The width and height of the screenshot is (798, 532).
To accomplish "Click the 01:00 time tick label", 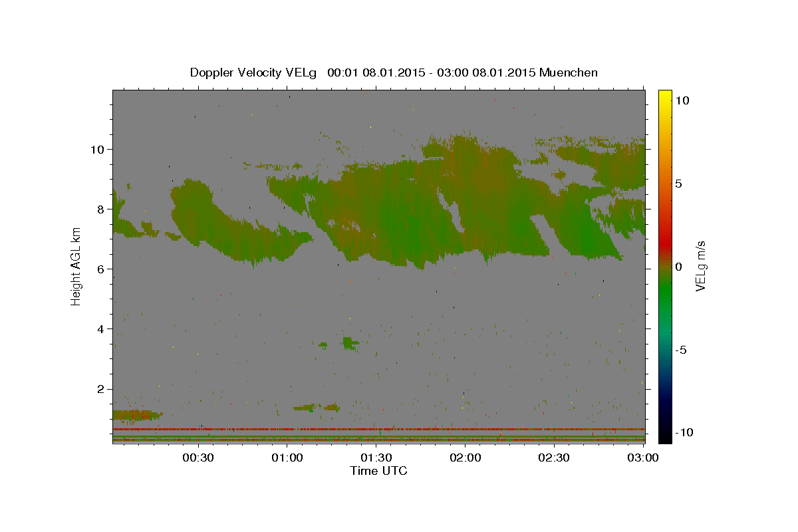I will [287, 458].
